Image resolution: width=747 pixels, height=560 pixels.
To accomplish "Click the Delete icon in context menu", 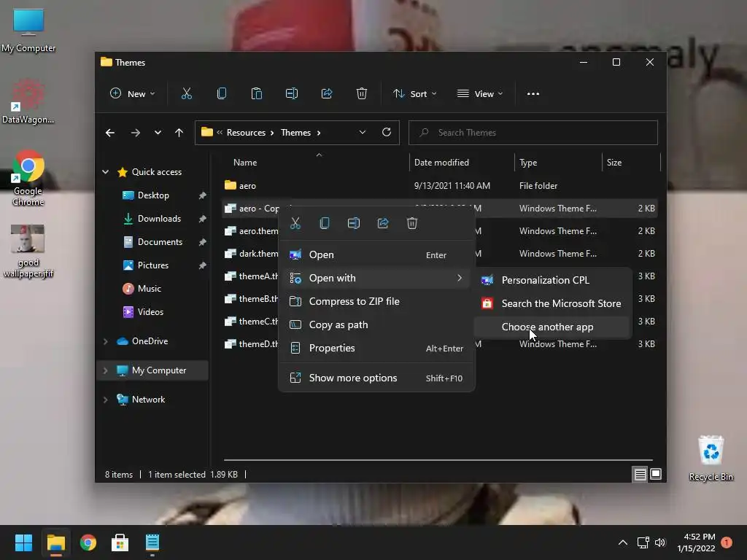I will pyautogui.click(x=412, y=223).
